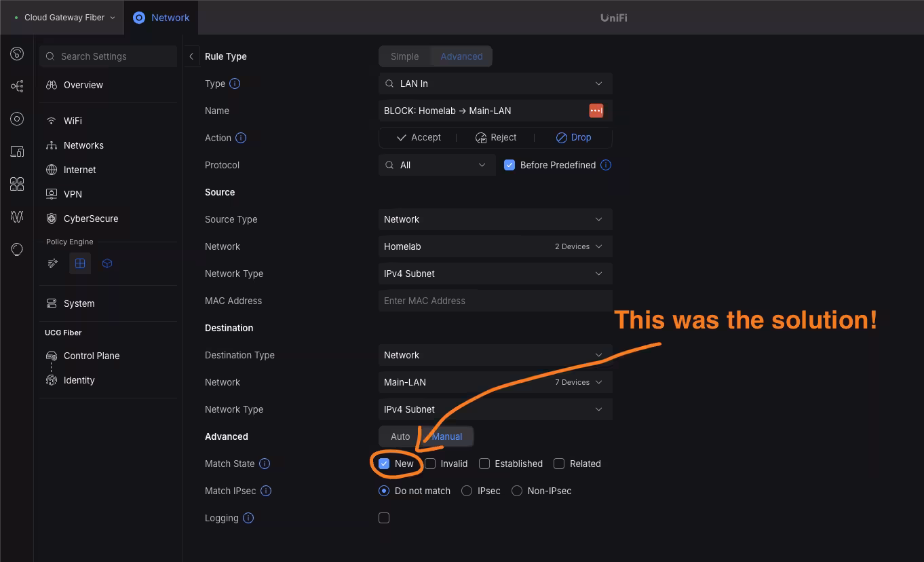
Task: Open the red options icon in the Name field
Action: 595,111
